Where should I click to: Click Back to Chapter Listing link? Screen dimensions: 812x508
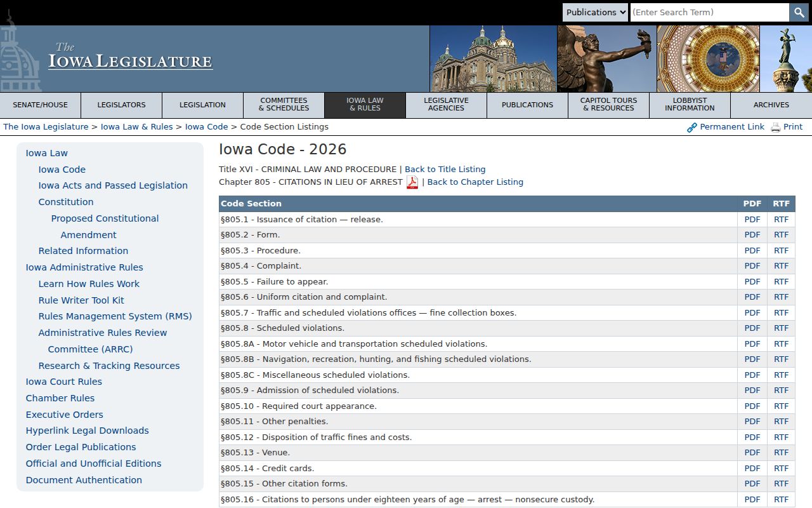click(x=475, y=182)
